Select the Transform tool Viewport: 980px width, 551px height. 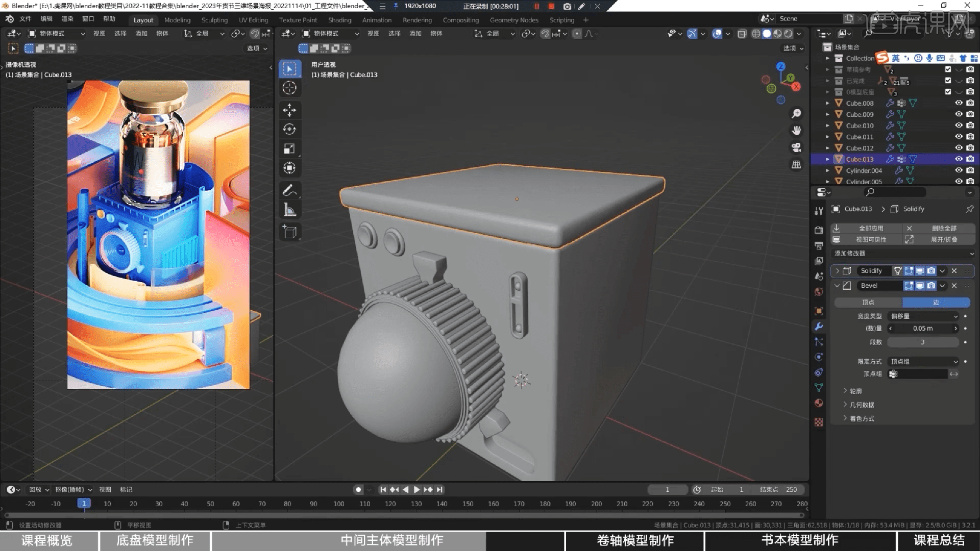tap(289, 168)
